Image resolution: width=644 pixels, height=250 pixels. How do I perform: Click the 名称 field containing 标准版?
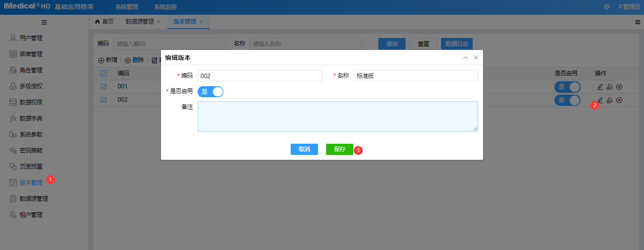point(415,76)
